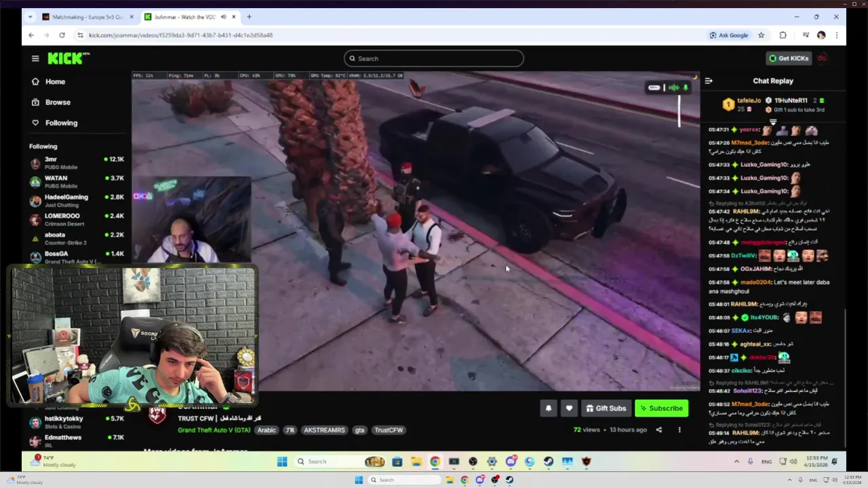This screenshot has height=488, width=868.
Task: Click the green Subscribe button
Action: (x=661, y=408)
